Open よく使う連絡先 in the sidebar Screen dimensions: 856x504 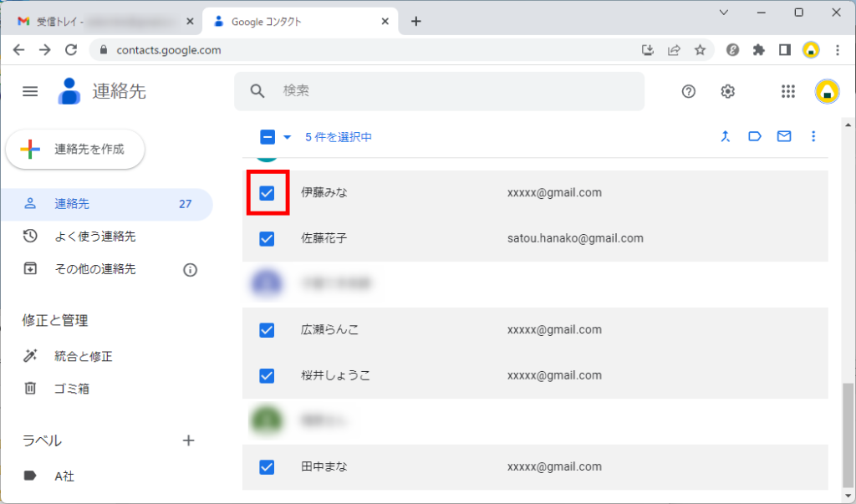[x=94, y=237]
